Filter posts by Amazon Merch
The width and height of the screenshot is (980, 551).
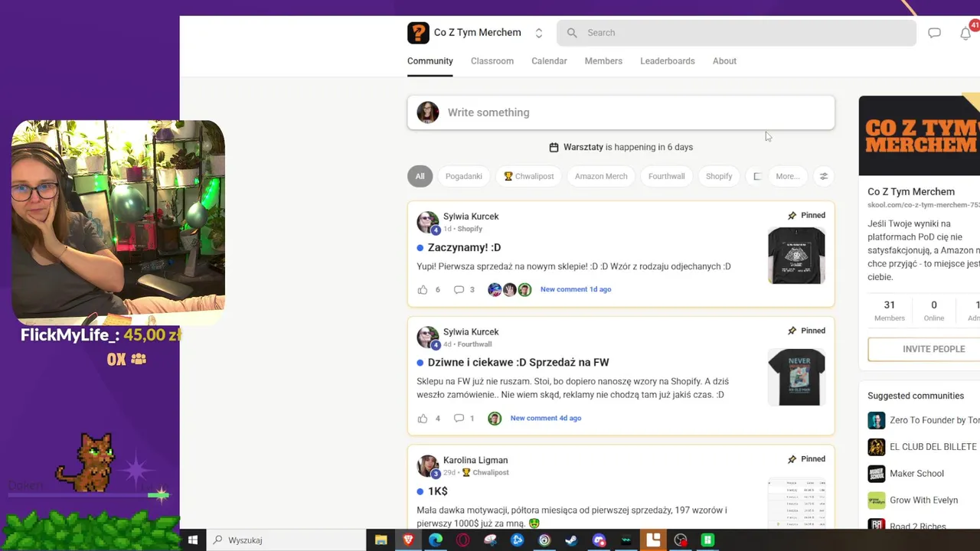tap(601, 176)
